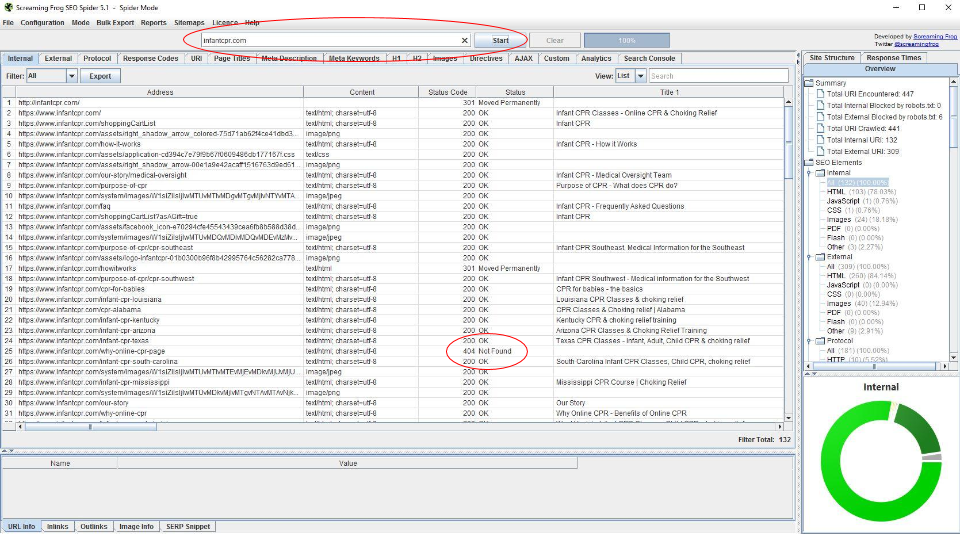
Task: Open the Sitemaps menu
Action: pos(189,23)
